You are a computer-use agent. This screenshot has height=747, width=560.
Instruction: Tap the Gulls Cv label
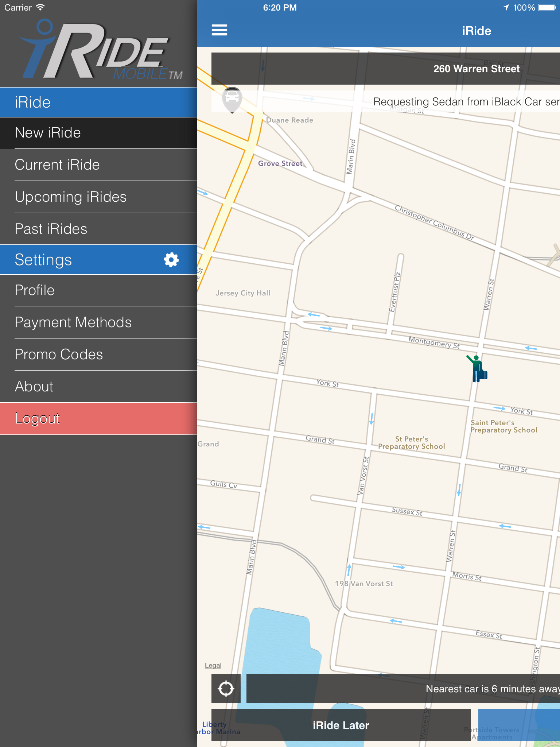coord(223,484)
